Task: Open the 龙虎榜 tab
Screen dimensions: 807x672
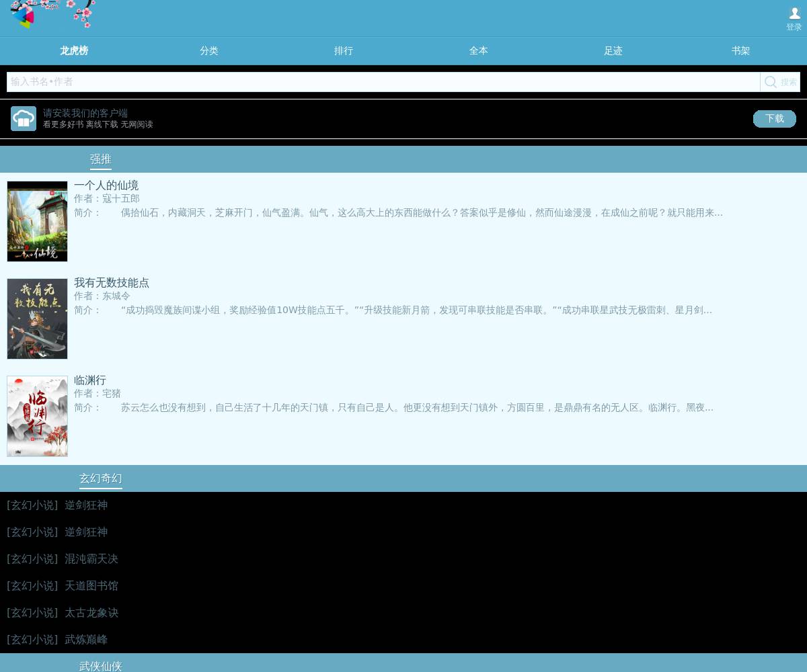Action: 74,51
